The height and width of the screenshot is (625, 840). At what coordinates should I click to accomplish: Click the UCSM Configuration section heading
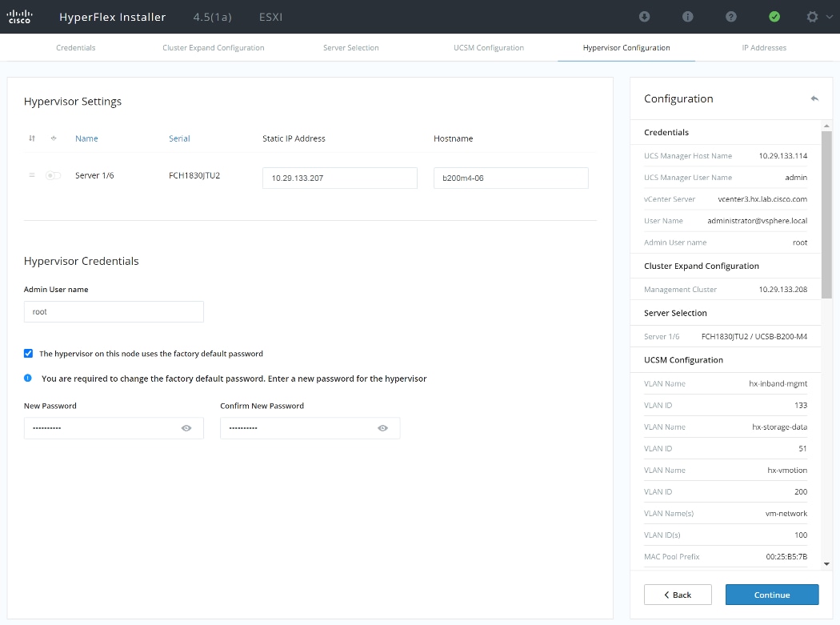683,360
